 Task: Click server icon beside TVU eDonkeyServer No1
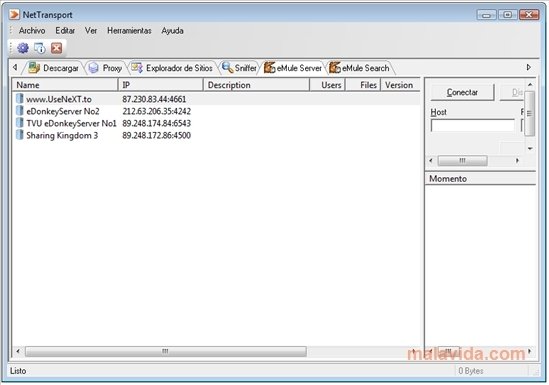pyautogui.click(x=20, y=123)
